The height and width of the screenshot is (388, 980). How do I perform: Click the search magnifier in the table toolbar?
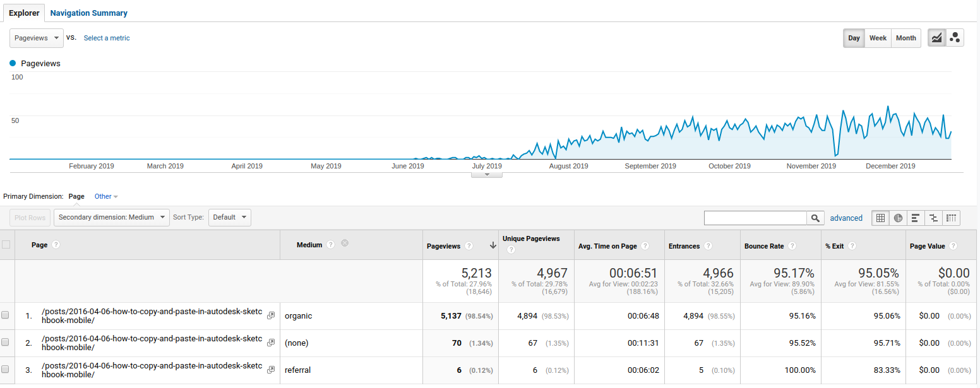(x=815, y=218)
